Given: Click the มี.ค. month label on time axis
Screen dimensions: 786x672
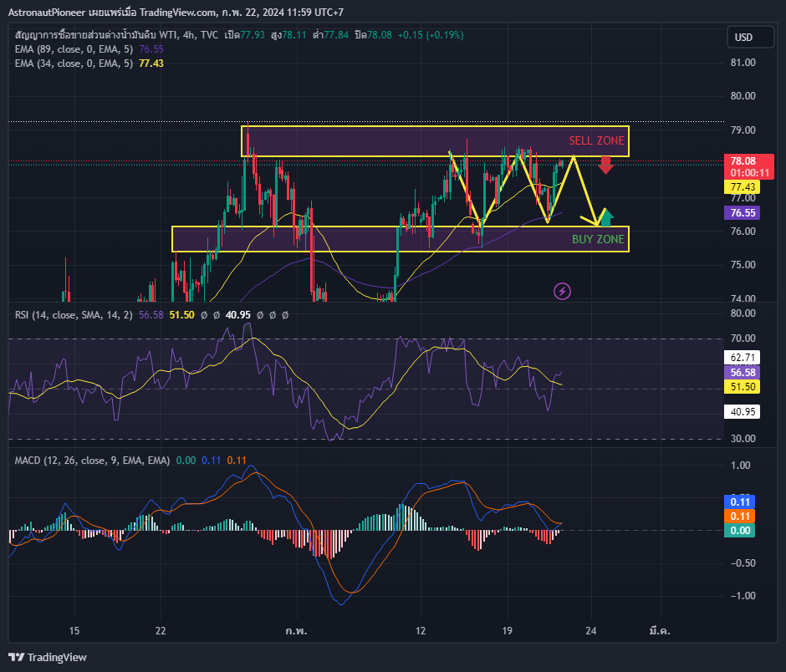Looking at the screenshot, I should pyautogui.click(x=660, y=630).
